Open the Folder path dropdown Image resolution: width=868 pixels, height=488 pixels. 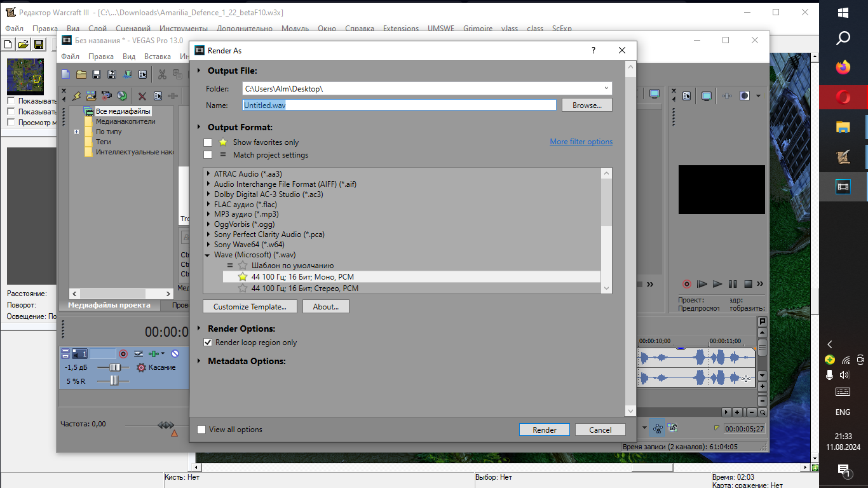(606, 88)
